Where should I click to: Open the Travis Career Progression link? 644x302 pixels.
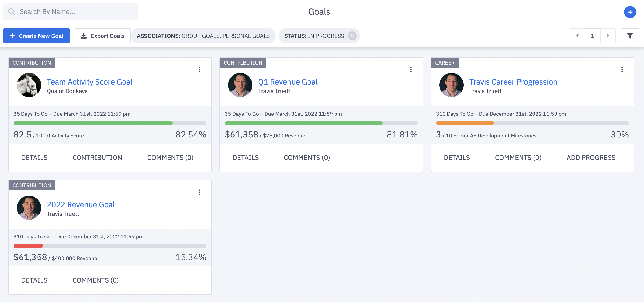tap(513, 82)
